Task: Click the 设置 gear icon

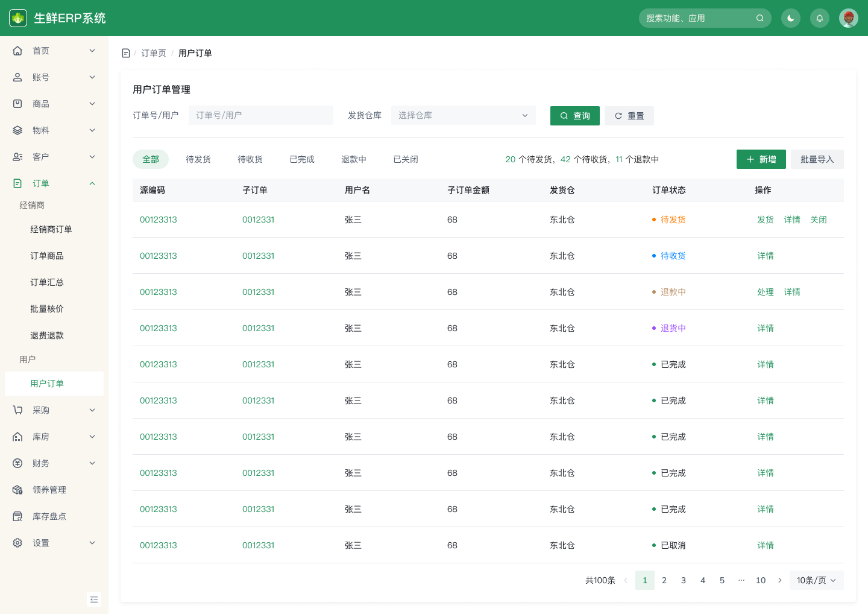Action: point(17,543)
